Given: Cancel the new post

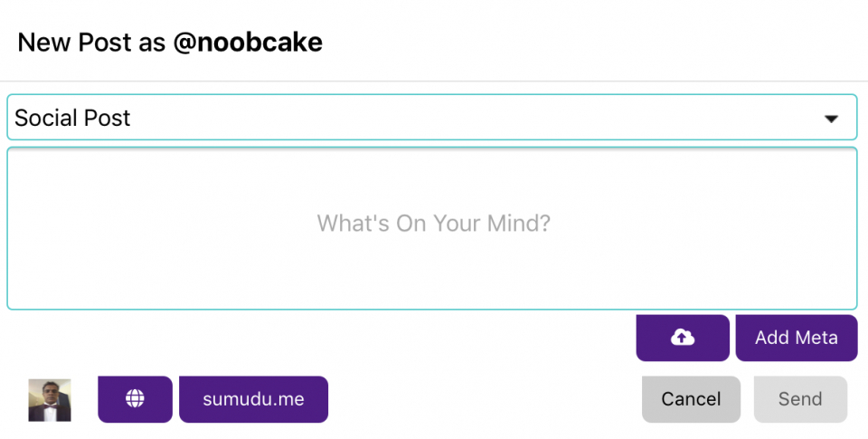Looking at the screenshot, I should (x=691, y=399).
